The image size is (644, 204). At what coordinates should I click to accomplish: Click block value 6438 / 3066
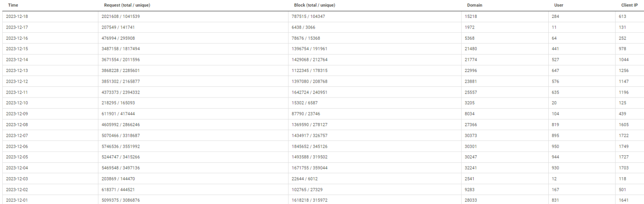[304, 27]
